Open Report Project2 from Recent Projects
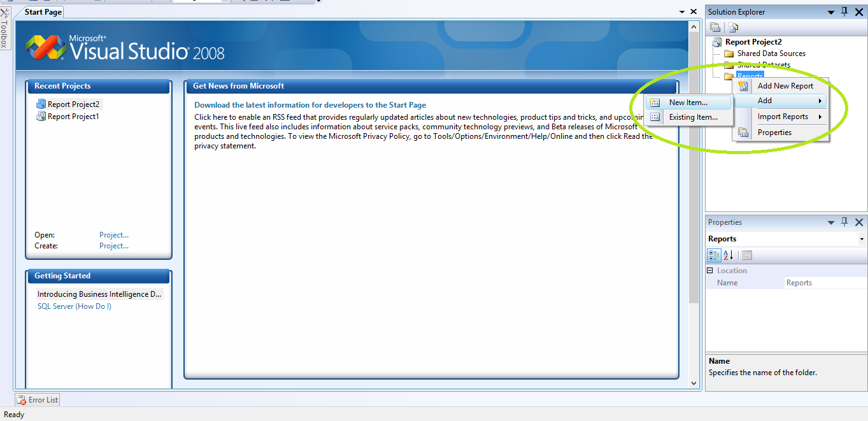 74,104
